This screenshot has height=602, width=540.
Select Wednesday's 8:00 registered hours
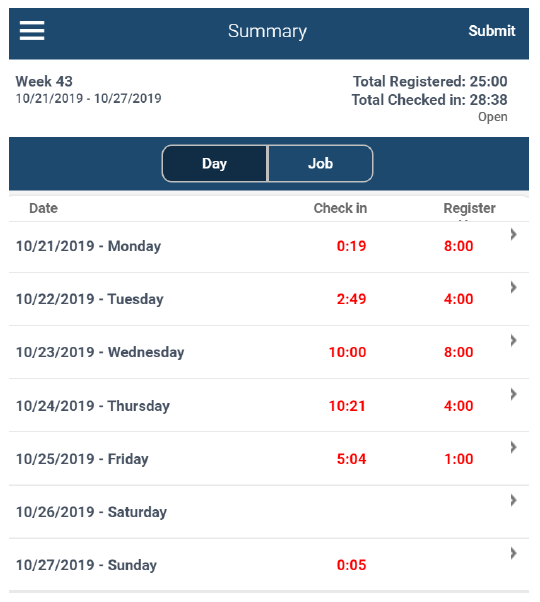(x=459, y=352)
